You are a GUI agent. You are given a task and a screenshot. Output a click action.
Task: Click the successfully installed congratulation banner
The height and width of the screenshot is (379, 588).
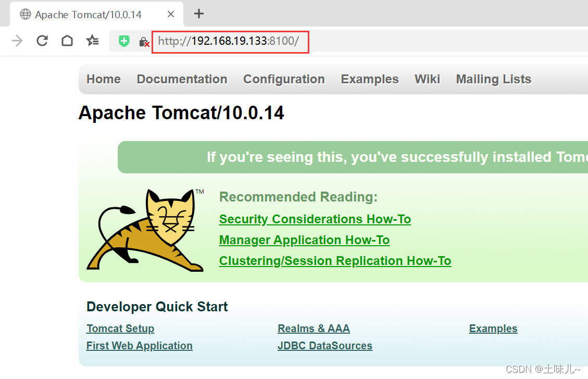(353, 157)
